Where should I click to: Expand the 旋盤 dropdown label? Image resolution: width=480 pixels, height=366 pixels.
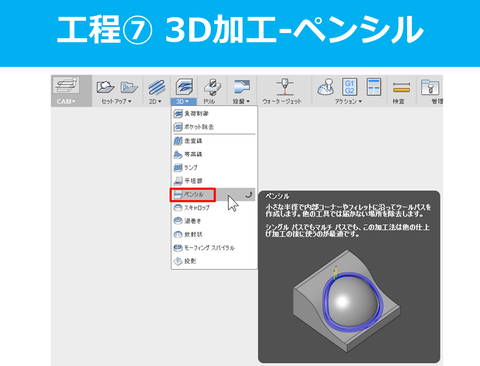241,101
